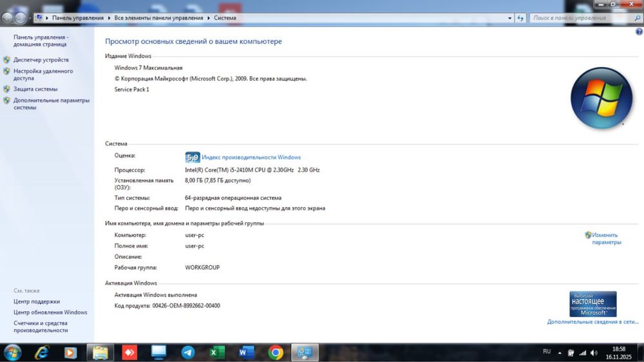The height and width of the screenshot is (362, 644).
Task: Open Google Chrome from the taskbar
Action: [276, 352]
